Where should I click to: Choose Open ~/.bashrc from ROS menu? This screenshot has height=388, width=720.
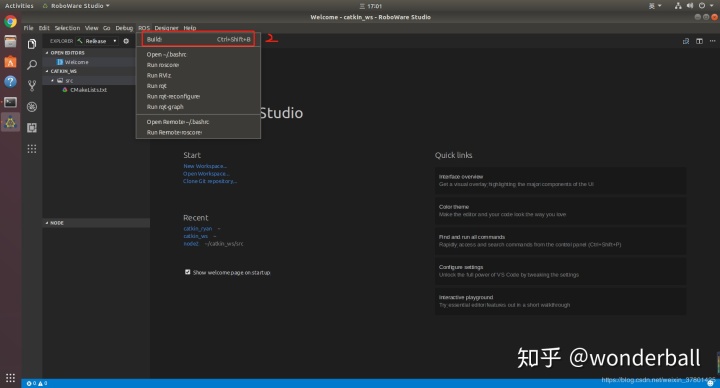(x=198, y=54)
